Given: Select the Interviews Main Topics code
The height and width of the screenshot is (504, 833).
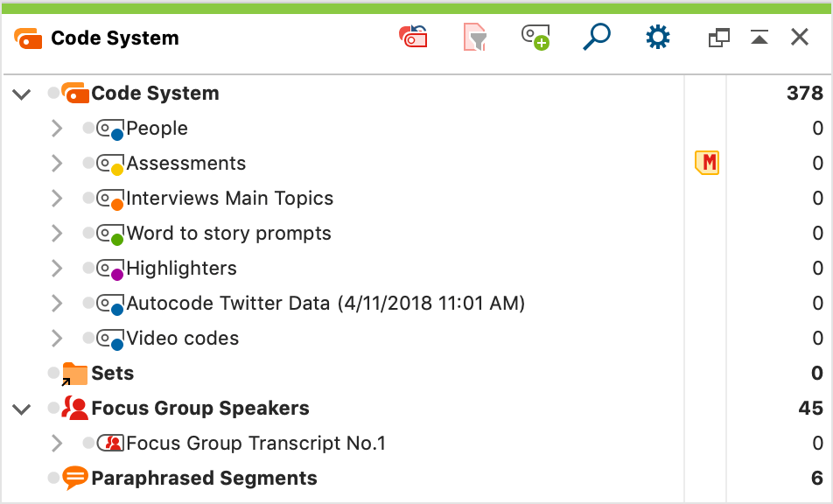Looking at the screenshot, I should coord(229,198).
